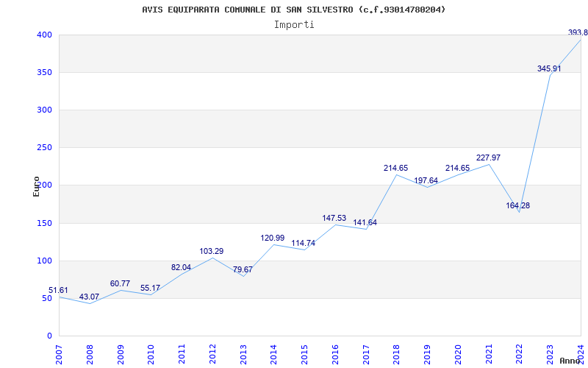The width and height of the screenshot is (588, 368).
Task: Select the 79.67 data label
Action: click(243, 269)
